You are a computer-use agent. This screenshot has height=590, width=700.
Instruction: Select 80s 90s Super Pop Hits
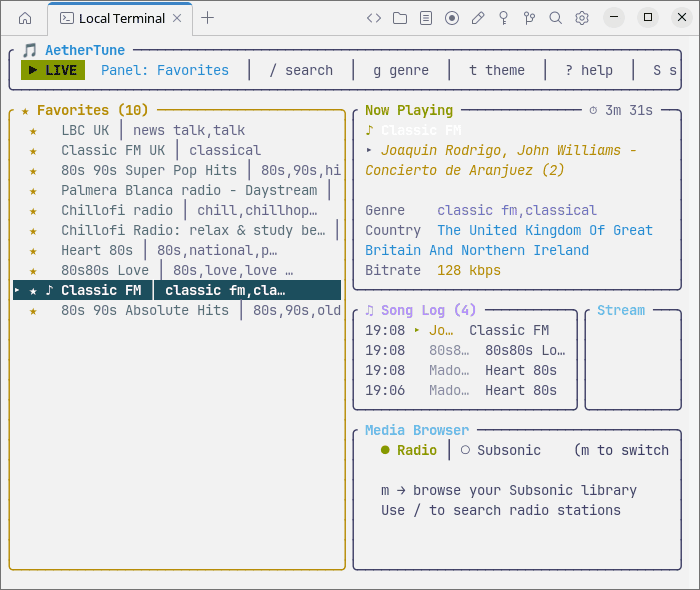(179, 170)
